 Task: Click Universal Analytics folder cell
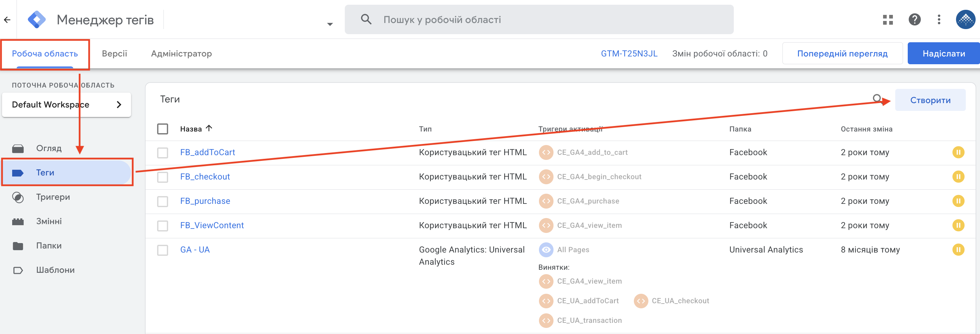point(766,250)
